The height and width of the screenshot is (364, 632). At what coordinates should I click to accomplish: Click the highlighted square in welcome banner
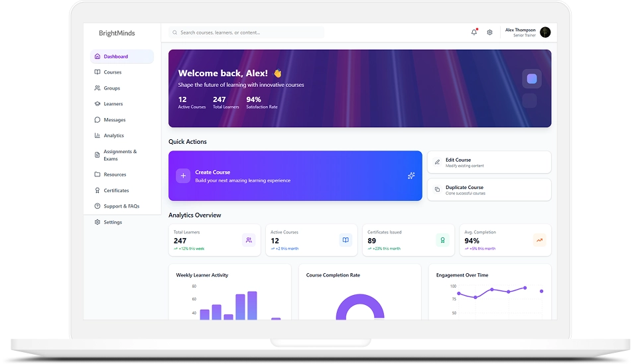click(x=531, y=79)
